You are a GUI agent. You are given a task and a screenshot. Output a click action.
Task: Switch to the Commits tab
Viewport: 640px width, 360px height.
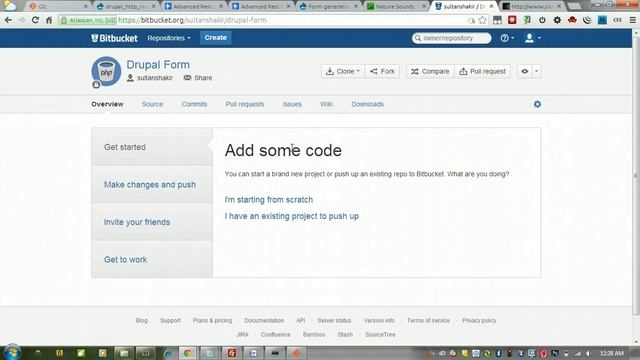click(x=194, y=104)
